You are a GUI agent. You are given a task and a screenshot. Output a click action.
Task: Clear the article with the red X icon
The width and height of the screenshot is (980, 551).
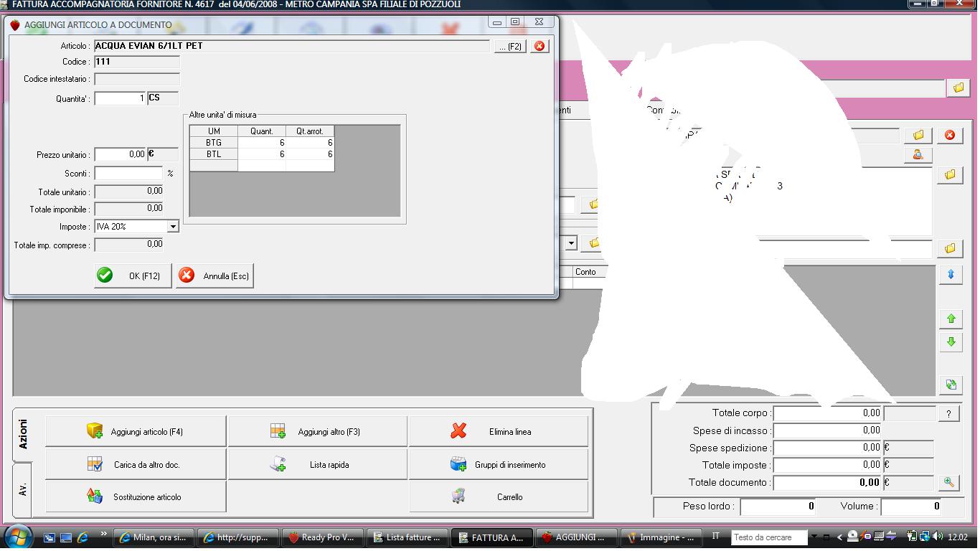540,46
